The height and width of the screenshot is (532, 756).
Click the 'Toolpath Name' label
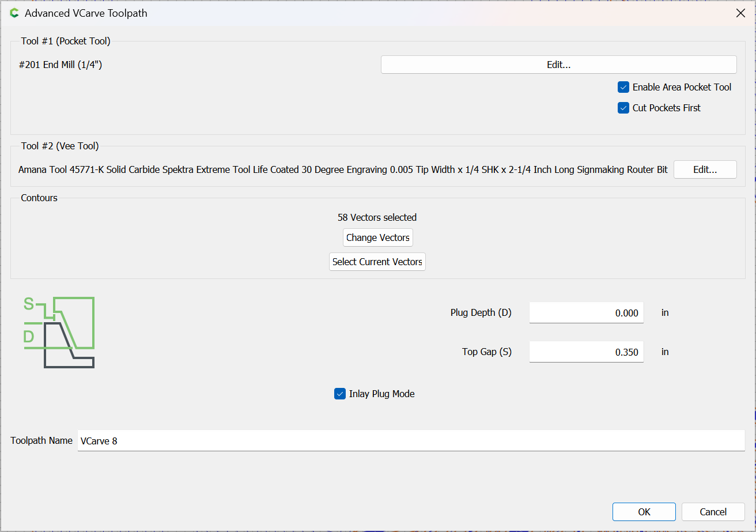point(41,440)
